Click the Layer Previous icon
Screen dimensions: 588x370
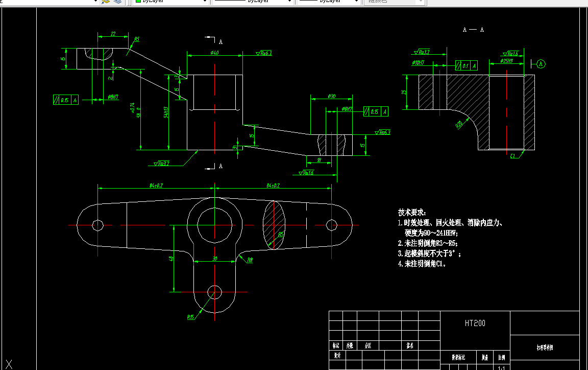118,2
